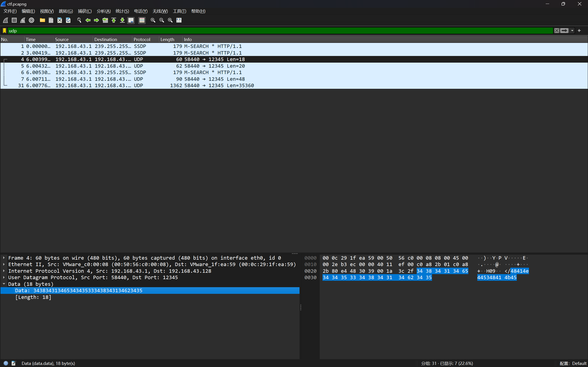Expand the Ethernet II details tree

pos(4,264)
